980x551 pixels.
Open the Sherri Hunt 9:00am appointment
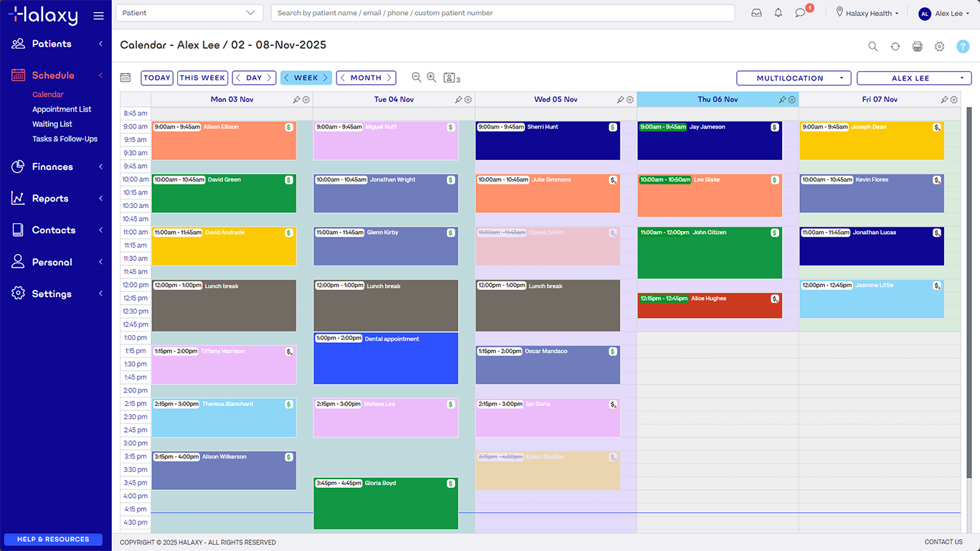[x=548, y=141]
